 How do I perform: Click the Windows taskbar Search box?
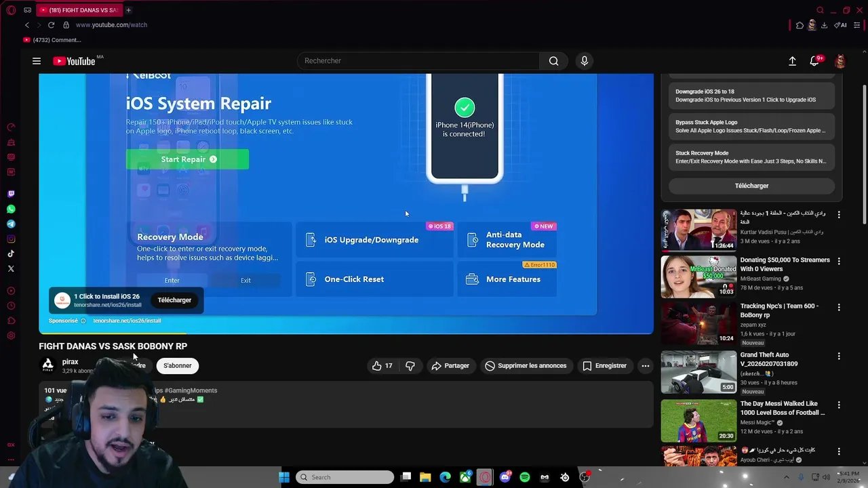(x=344, y=477)
